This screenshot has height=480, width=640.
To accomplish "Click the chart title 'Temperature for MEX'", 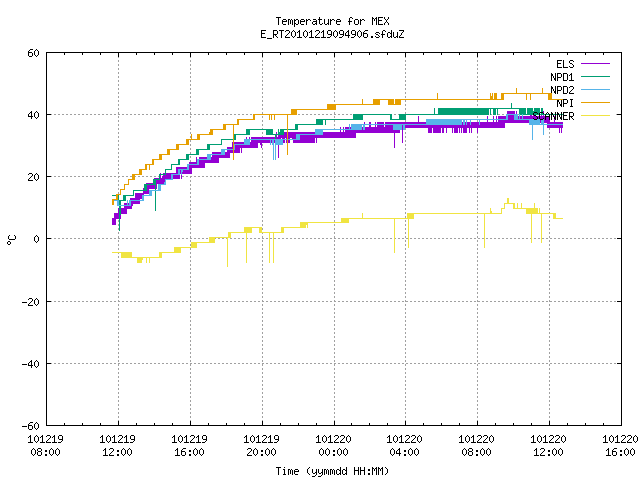I will 332,21.
